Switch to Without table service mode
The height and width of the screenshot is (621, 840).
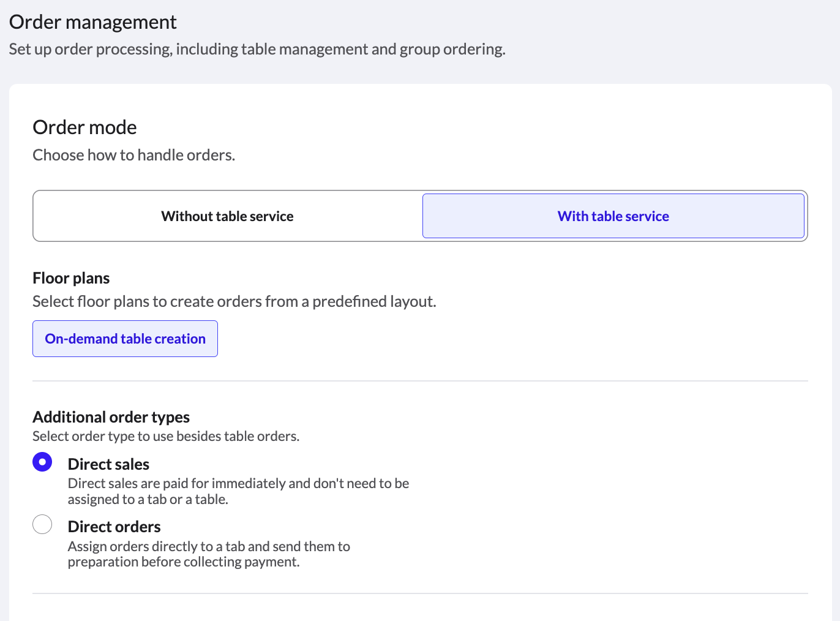pyautogui.click(x=227, y=216)
